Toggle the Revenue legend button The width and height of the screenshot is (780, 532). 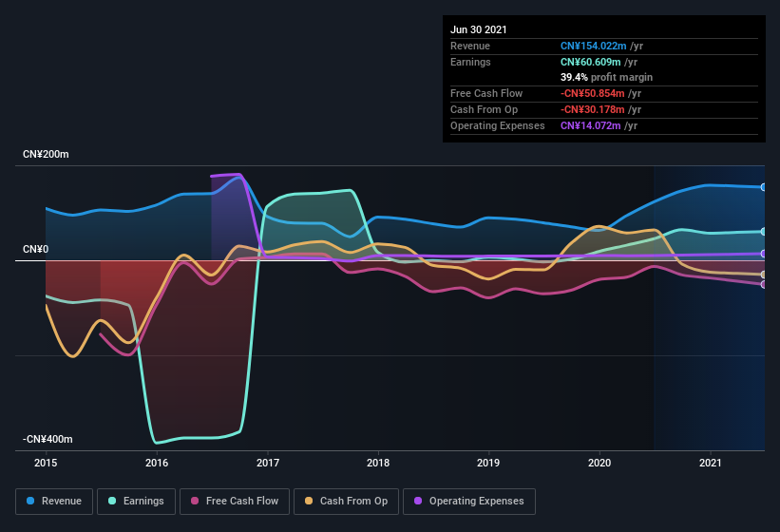point(54,502)
